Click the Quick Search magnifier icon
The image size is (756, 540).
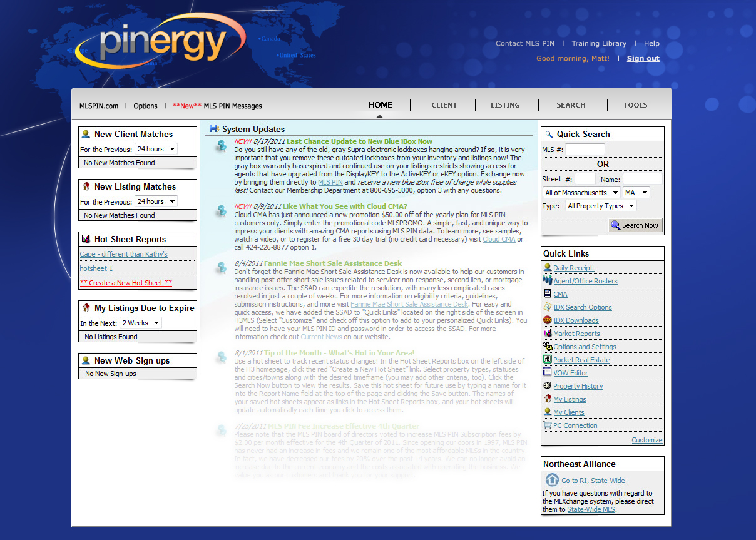point(549,134)
